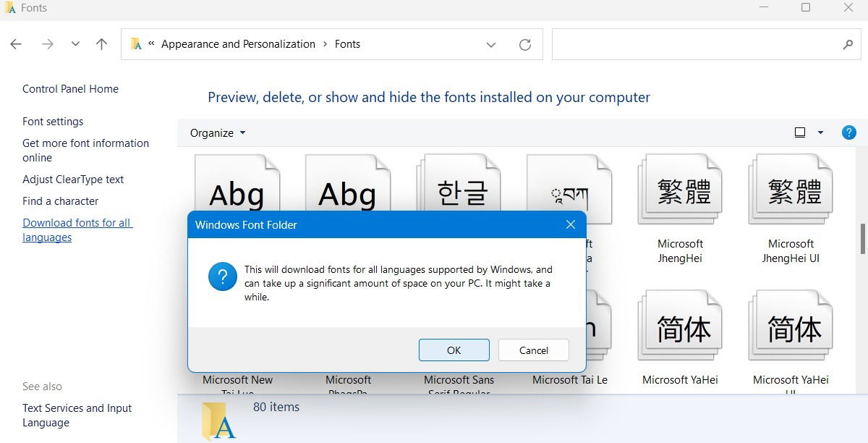Click the Fonts breadcrumb in address bar
Viewport: 868px width, 443px height.
[x=347, y=44]
